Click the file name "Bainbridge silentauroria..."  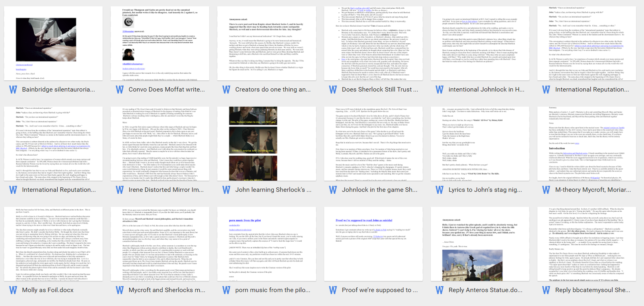pos(58,90)
